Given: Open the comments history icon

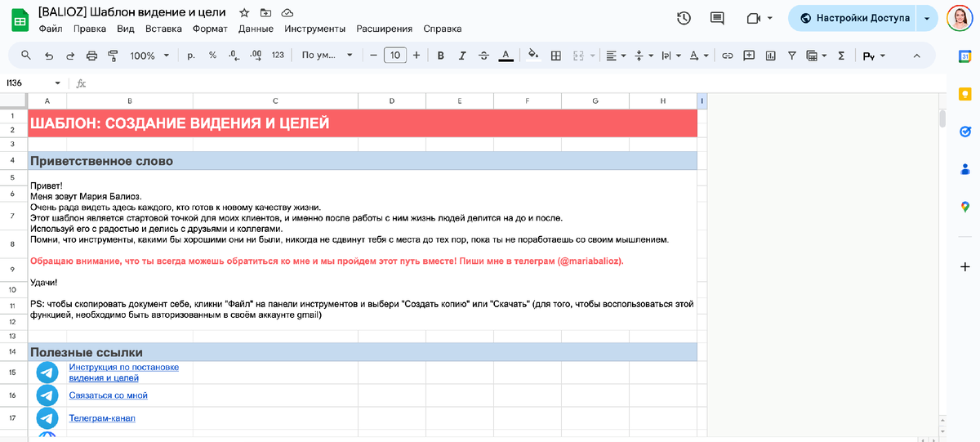Looking at the screenshot, I should coord(717,18).
